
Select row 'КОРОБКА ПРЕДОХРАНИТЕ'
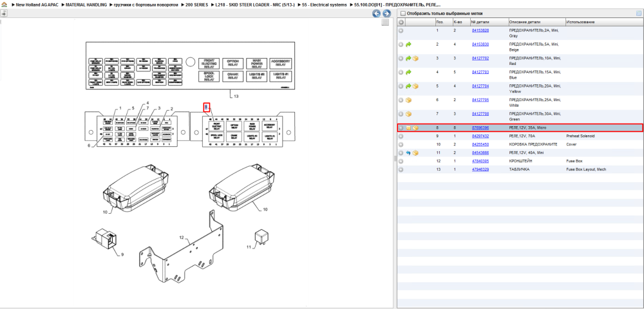[x=520, y=144]
